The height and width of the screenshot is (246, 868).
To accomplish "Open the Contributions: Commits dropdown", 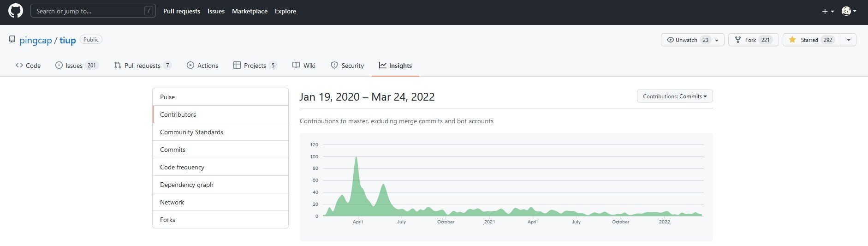I will (674, 96).
